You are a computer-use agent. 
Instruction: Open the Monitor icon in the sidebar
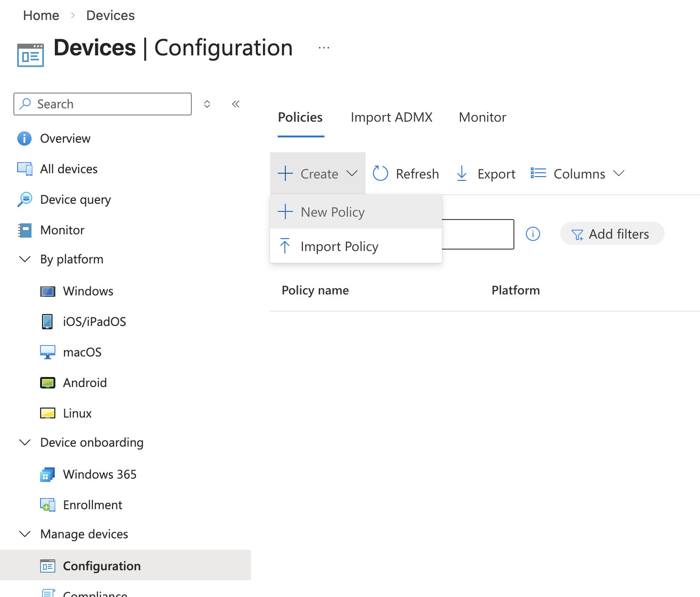click(x=24, y=230)
